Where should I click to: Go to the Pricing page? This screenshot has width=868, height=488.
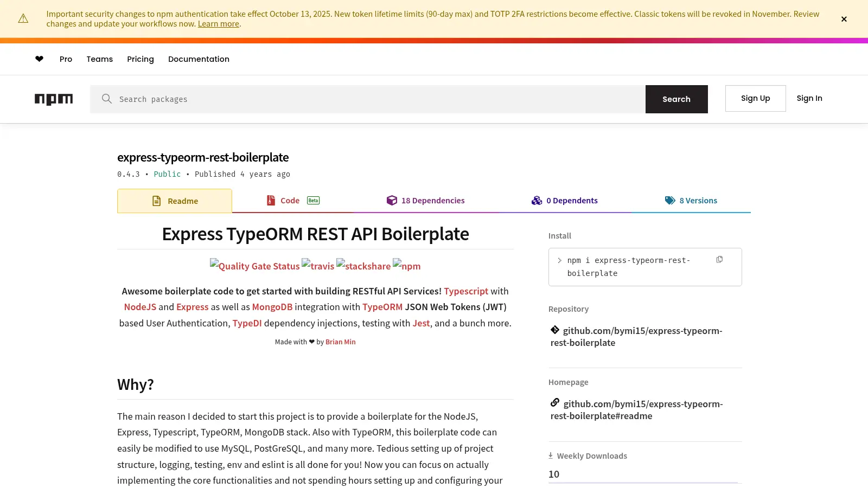point(141,59)
